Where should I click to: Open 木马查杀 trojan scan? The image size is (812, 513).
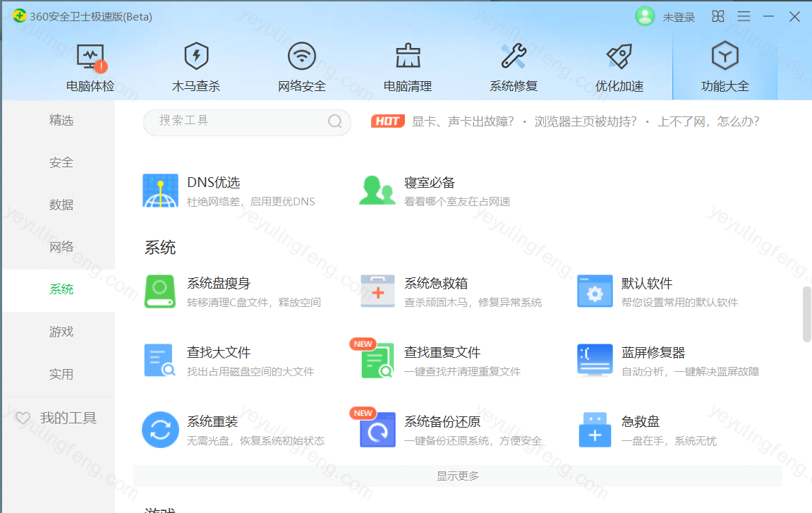click(x=195, y=67)
